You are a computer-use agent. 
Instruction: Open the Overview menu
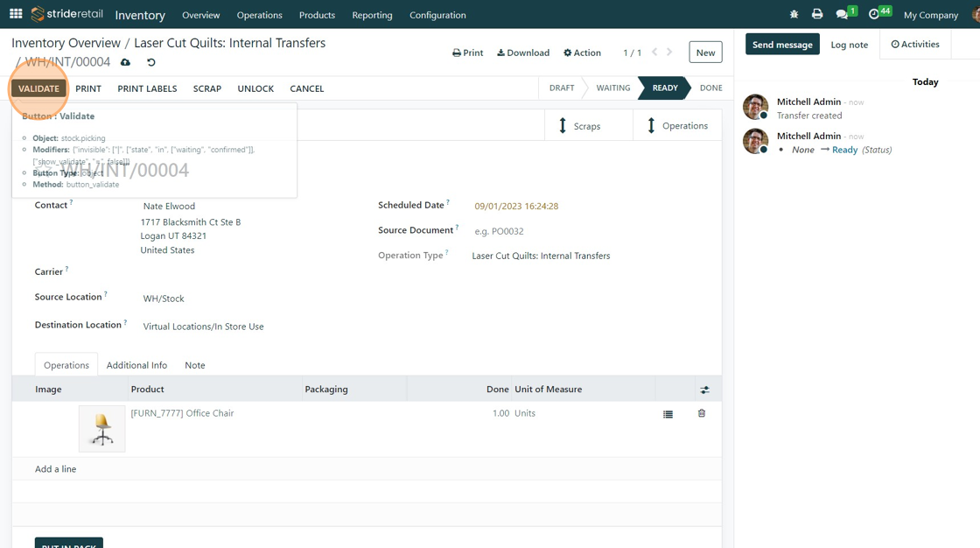pyautogui.click(x=200, y=15)
